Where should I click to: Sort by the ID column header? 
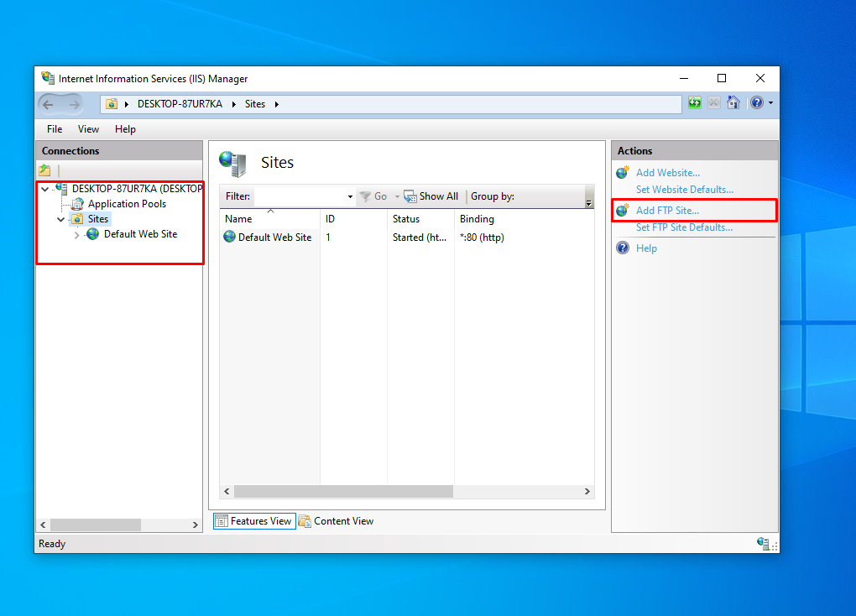pyautogui.click(x=354, y=219)
